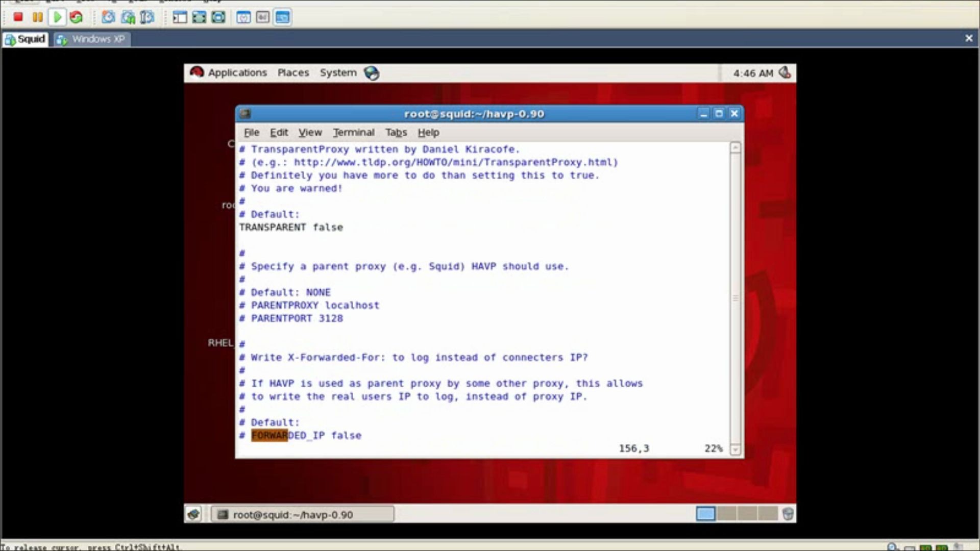Click the '# PARENTPORT 3128' line
This screenshot has width=980, height=551.
tap(291, 318)
